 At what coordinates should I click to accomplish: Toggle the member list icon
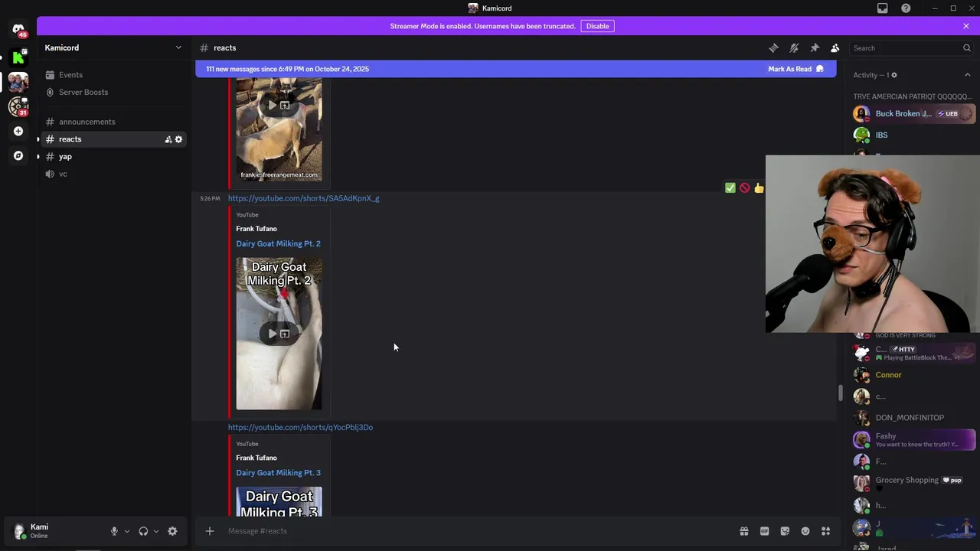[x=835, y=47]
